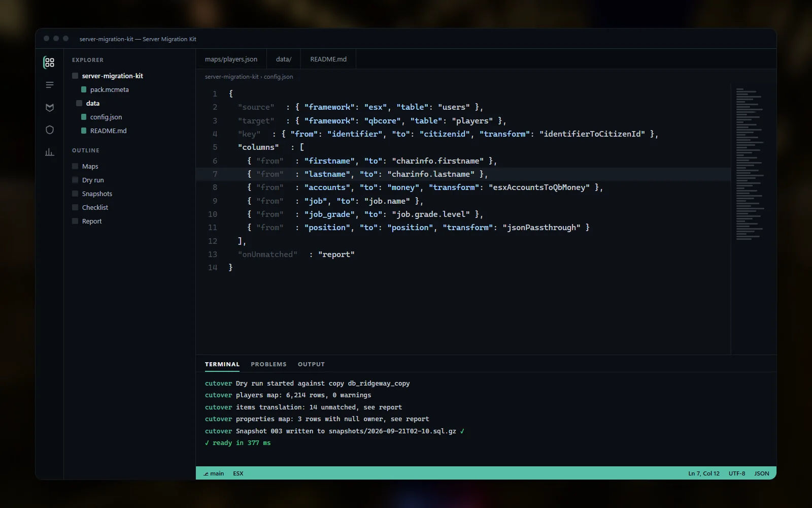
Task: Click Ln 7, Col 12 cursor position indicator
Action: 703,473
